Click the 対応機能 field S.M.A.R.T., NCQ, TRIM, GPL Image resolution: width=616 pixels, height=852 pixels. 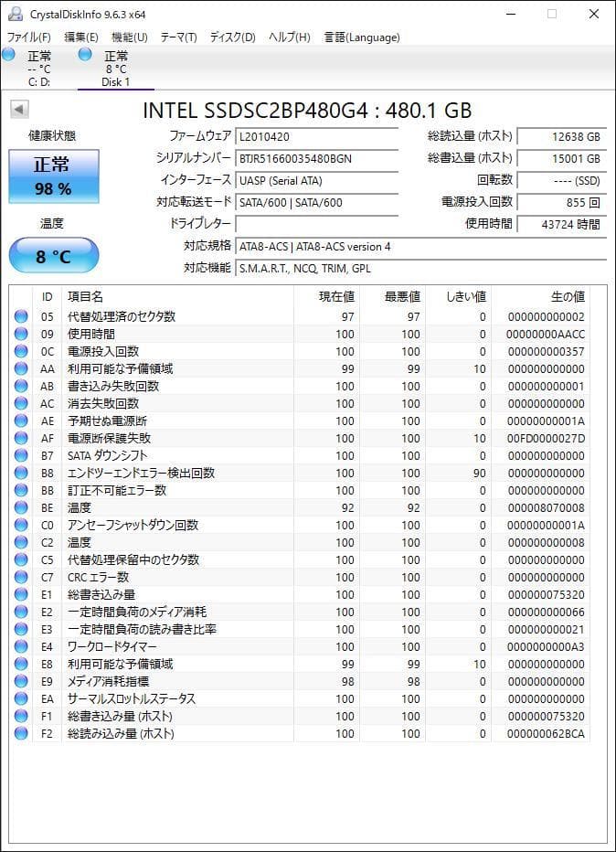tap(421, 269)
